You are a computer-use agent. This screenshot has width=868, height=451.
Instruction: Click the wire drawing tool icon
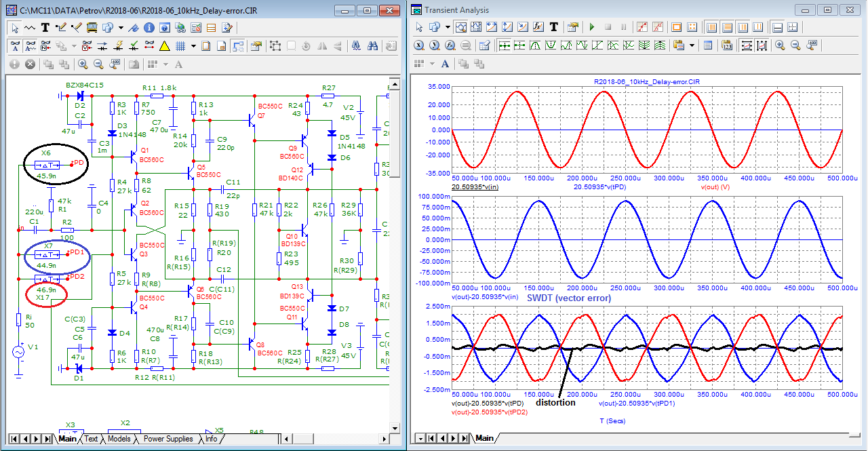[60, 28]
